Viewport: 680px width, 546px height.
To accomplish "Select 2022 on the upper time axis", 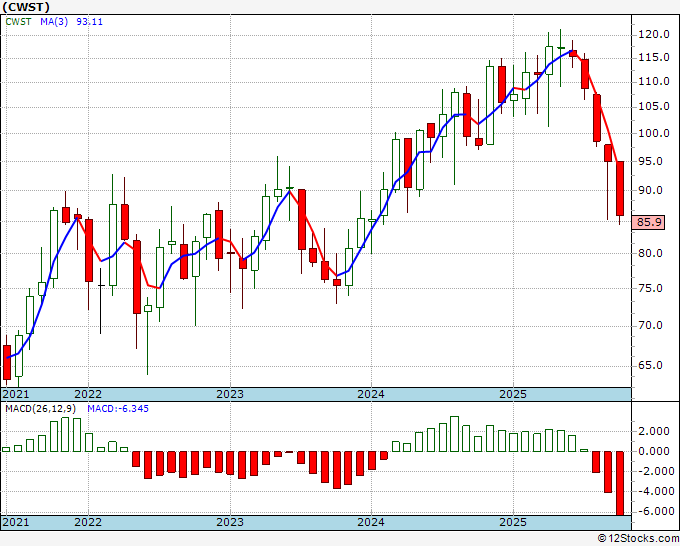I will (88, 394).
